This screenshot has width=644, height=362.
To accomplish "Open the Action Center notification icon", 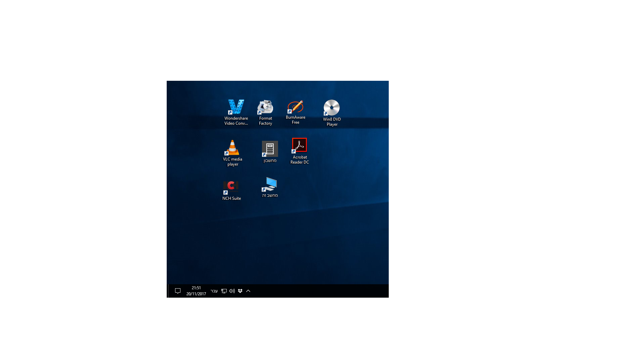I will [x=178, y=291].
